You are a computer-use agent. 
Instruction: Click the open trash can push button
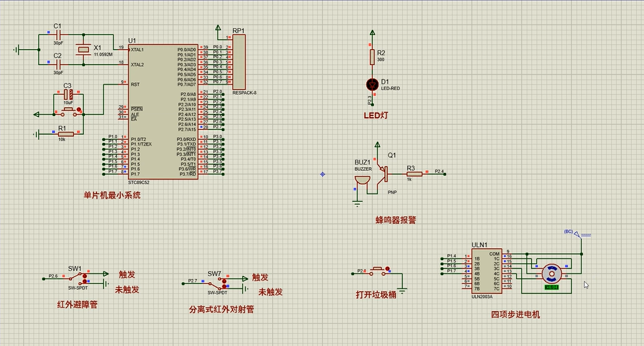[x=379, y=271]
